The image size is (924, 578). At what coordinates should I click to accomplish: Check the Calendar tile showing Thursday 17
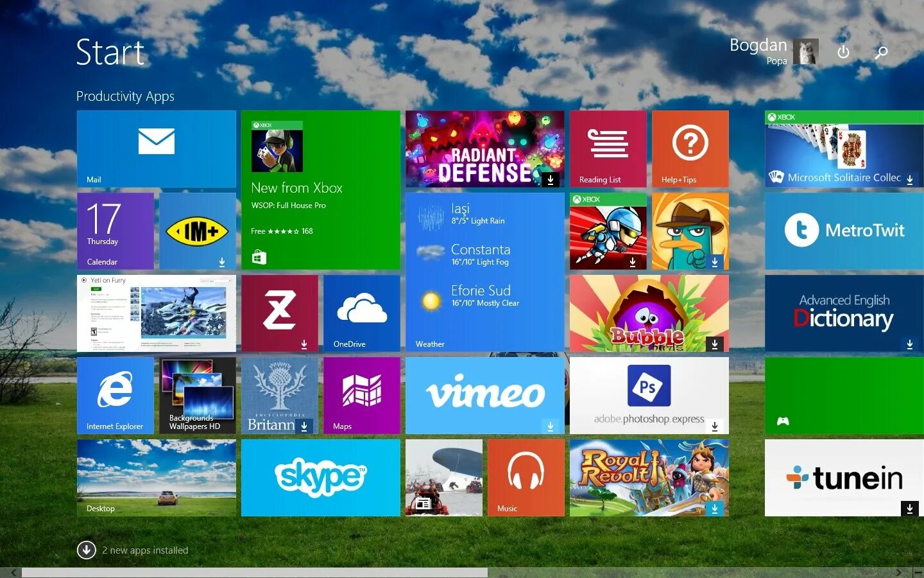pyautogui.click(x=115, y=231)
